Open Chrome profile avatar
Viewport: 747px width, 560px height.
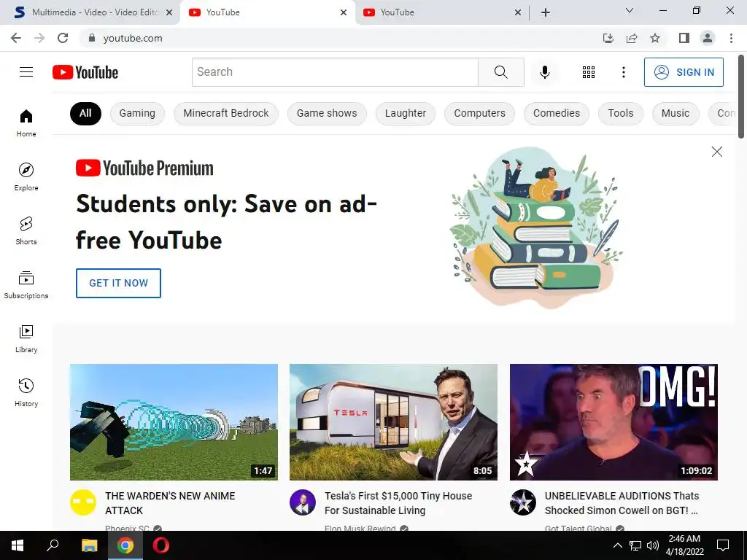[x=708, y=38]
